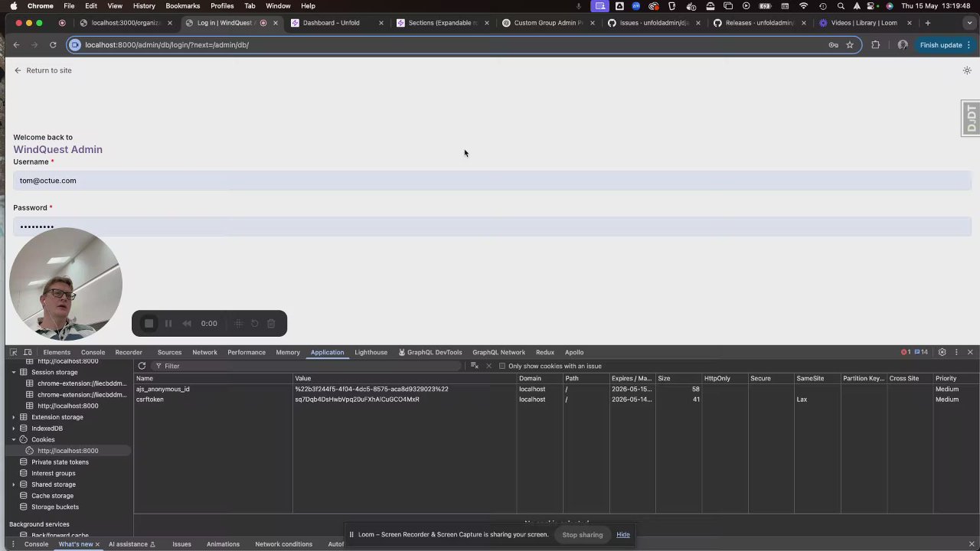
Task: Open the Chrome extensions puzzle icon
Action: point(876,45)
